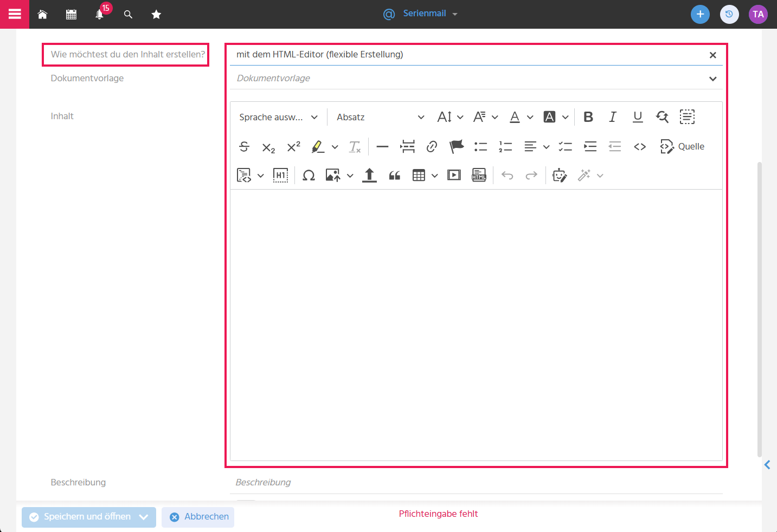Insert media embed
777x532 pixels.
454,176
